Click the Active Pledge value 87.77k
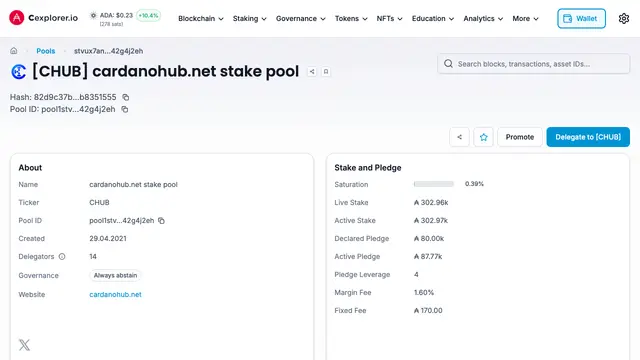Screen dimensions: 640x360 (428, 256)
